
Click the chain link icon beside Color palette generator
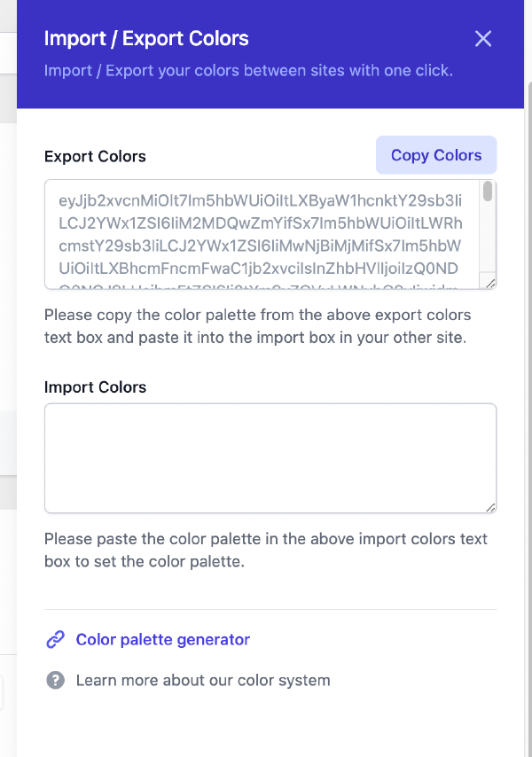[x=55, y=638]
